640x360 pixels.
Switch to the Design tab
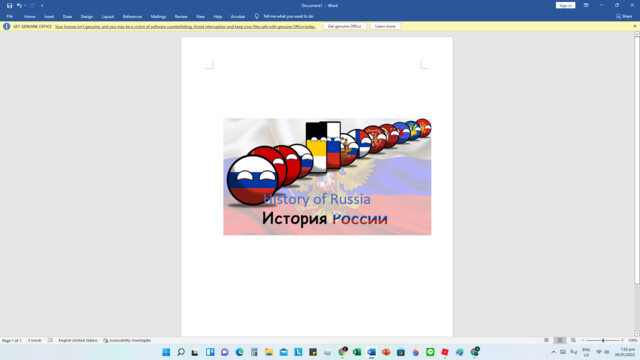(x=87, y=16)
